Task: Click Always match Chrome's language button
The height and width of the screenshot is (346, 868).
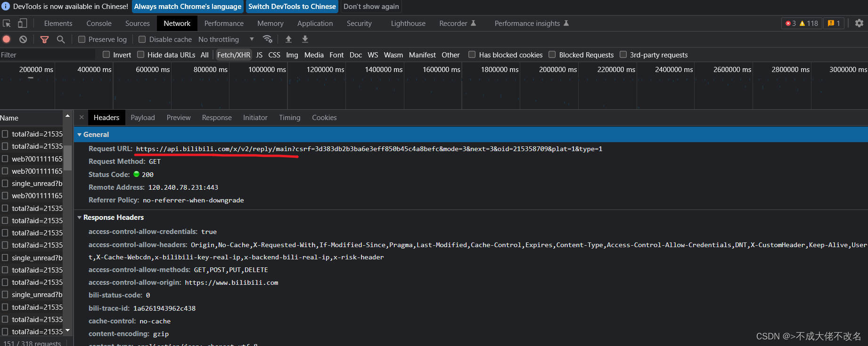Action: (188, 7)
